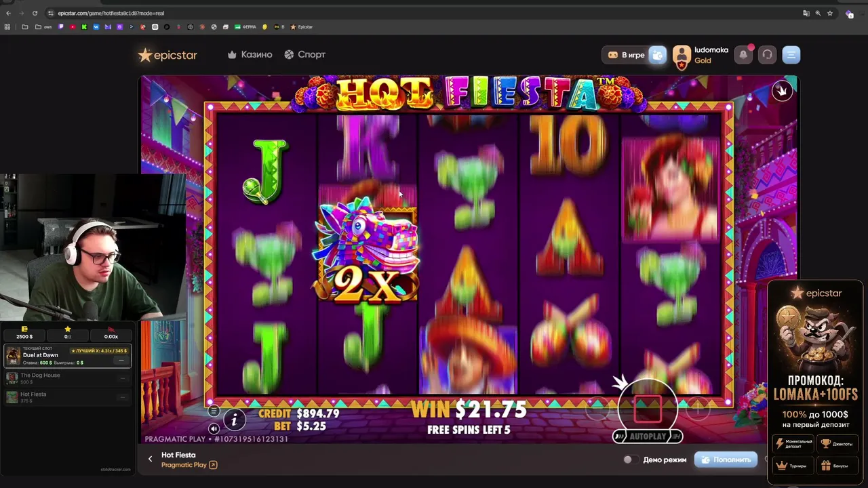Open the ludomaka profile avatar

tap(682, 56)
